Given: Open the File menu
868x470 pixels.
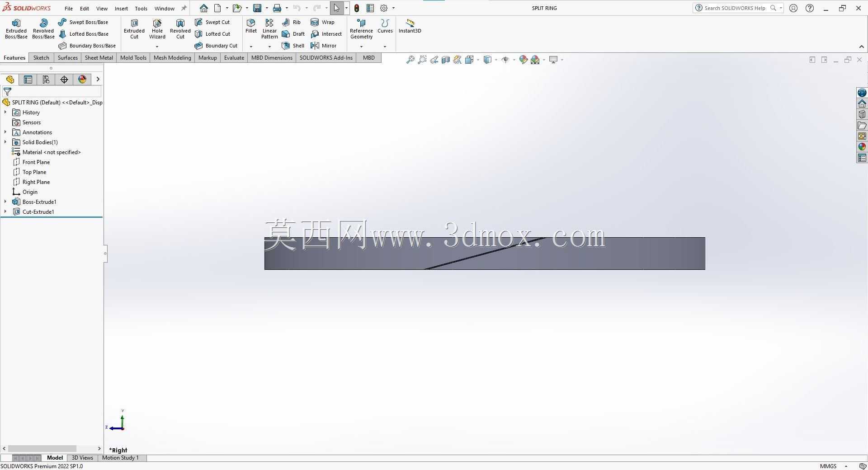Looking at the screenshot, I should (x=68, y=8).
